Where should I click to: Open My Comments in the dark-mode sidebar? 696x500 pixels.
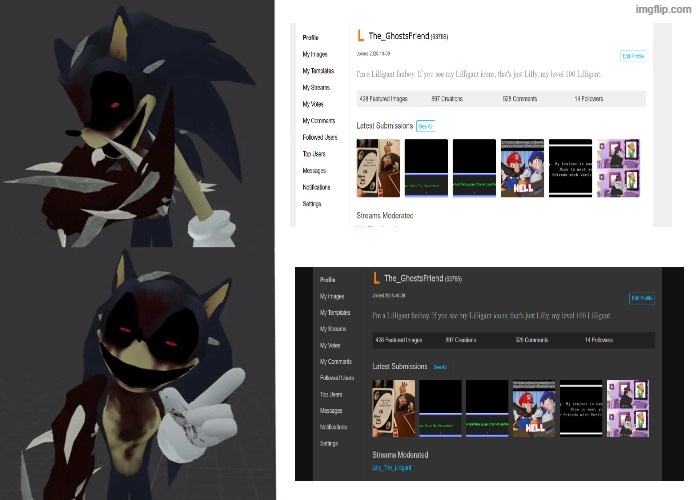coord(336,361)
